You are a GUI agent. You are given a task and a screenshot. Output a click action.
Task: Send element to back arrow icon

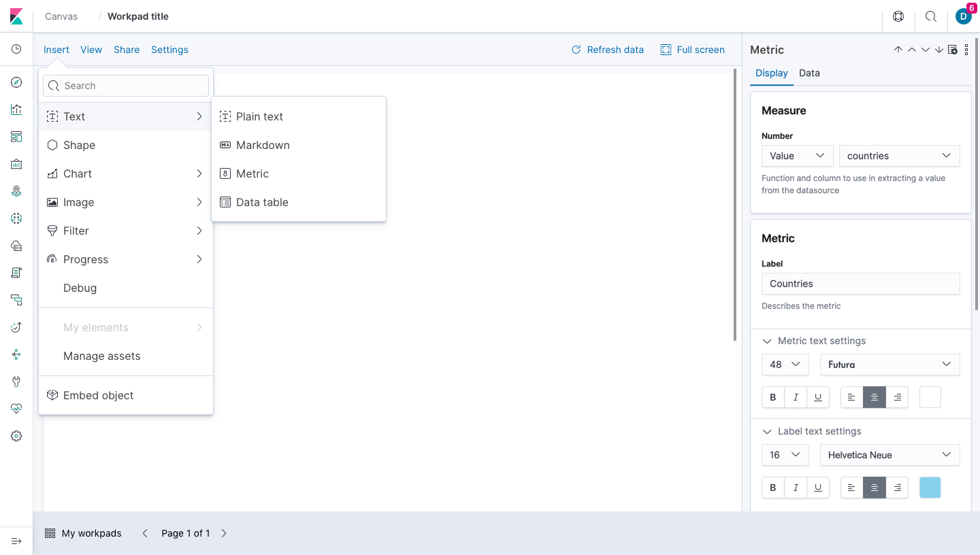939,50
